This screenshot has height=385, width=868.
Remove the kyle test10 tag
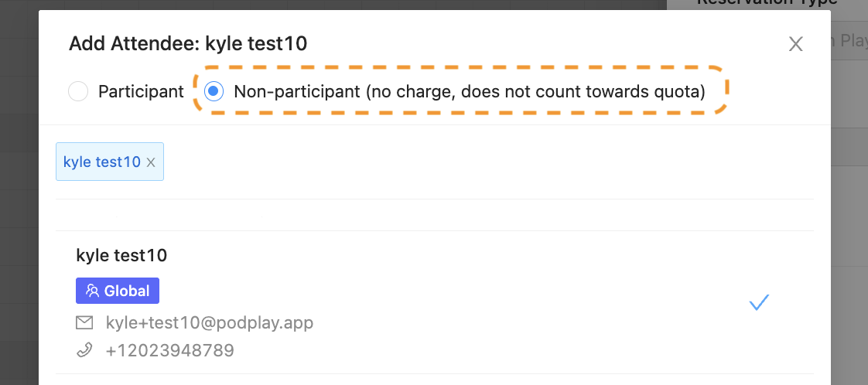point(151,162)
